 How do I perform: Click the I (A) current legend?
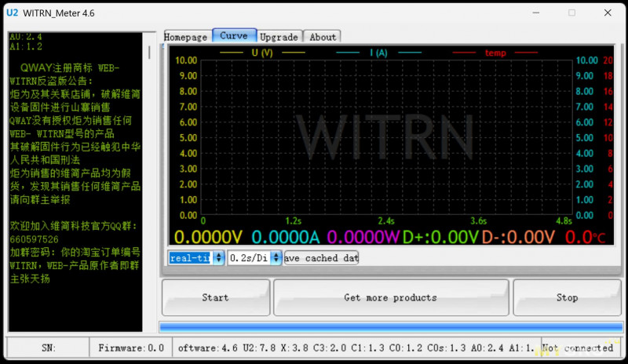click(x=378, y=53)
